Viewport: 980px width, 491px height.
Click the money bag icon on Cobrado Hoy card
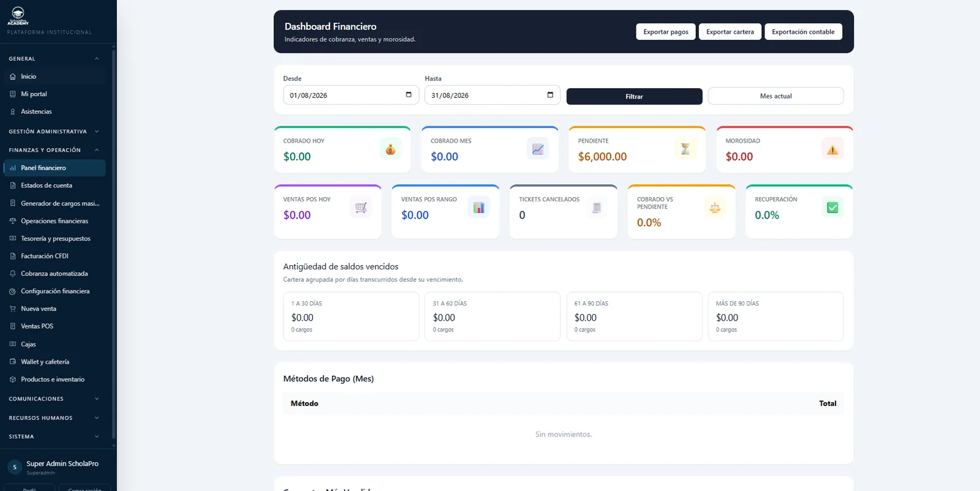click(x=390, y=149)
